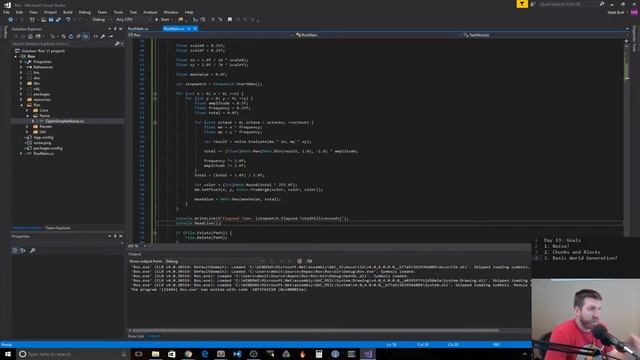Viewport: 640px width, 360px height.
Task: Open Edge from the taskbar
Action: (x=204, y=354)
